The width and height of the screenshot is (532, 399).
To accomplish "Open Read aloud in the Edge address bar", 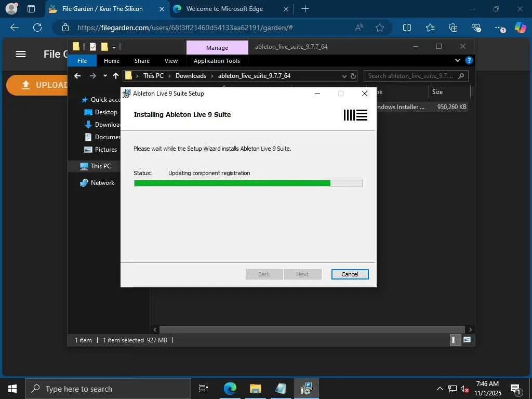I will point(359,28).
